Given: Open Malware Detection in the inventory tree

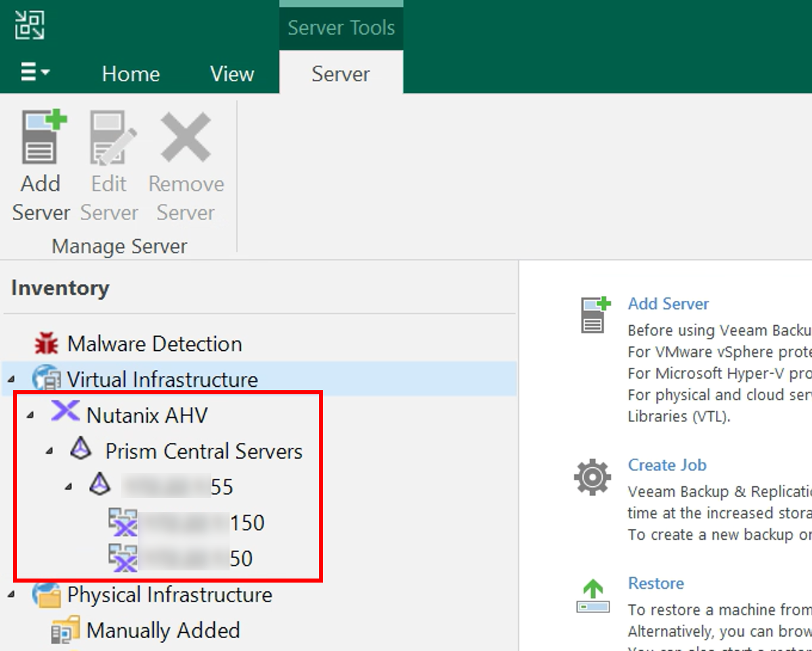Looking at the screenshot, I should (x=154, y=344).
